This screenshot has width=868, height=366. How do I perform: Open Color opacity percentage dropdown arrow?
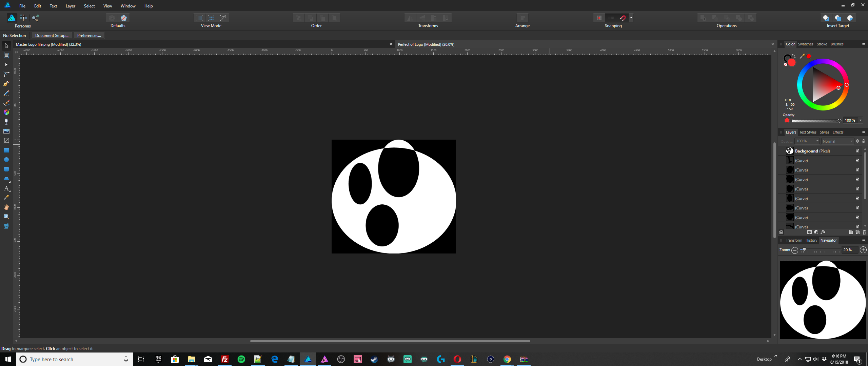point(861,120)
